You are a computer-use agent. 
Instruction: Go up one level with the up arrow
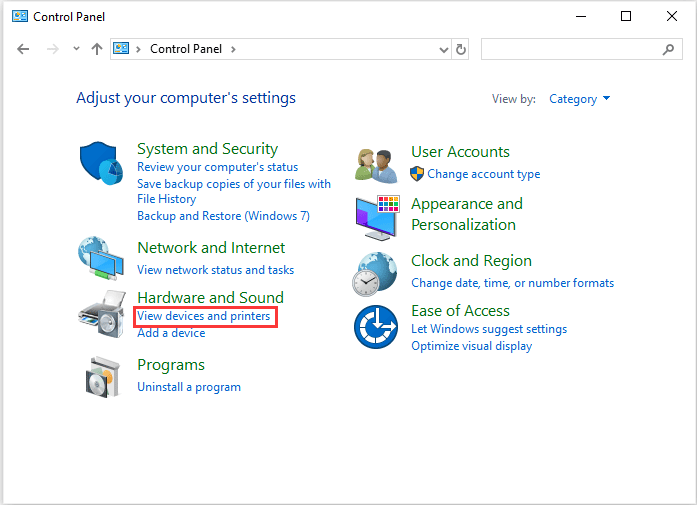97,49
